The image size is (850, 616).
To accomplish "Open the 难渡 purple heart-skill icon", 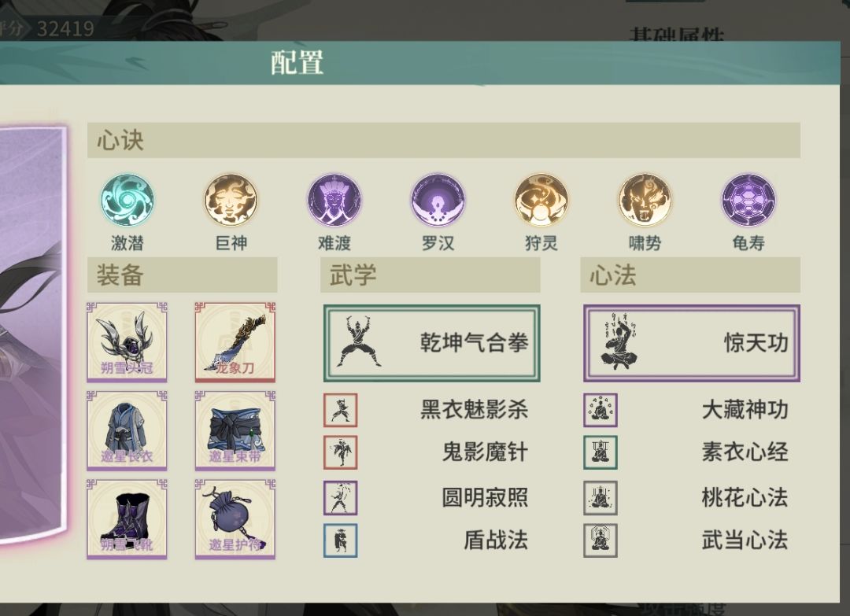I will click(x=334, y=199).
